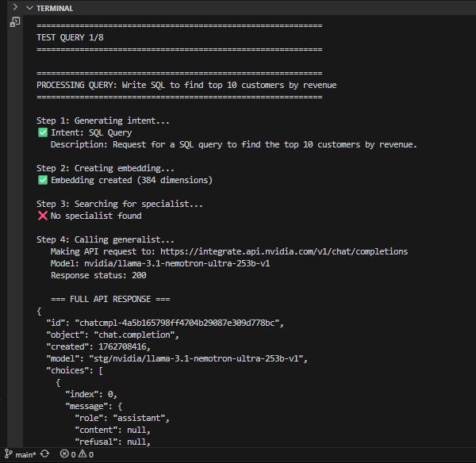The width and height of the screenshot is (476, 463).
Task: Click the "message": { line
Action: pyautogui.click(x=94, y=406)
